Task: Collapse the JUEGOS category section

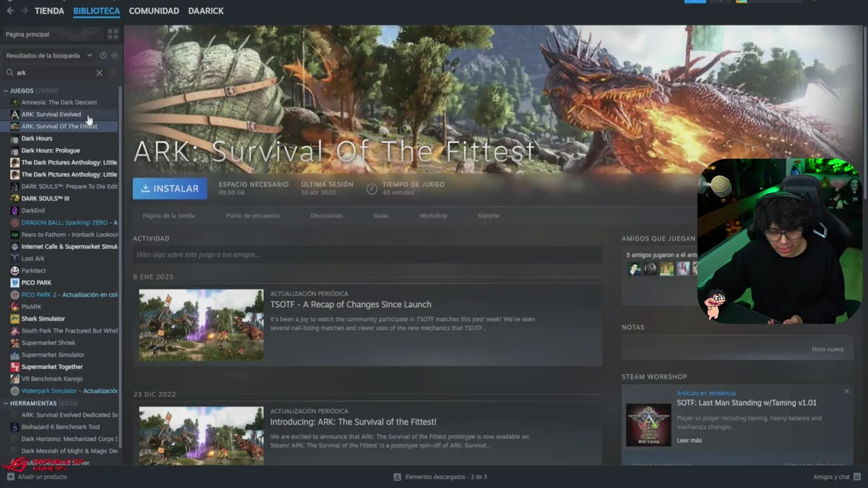Action: tap(5, 91)
